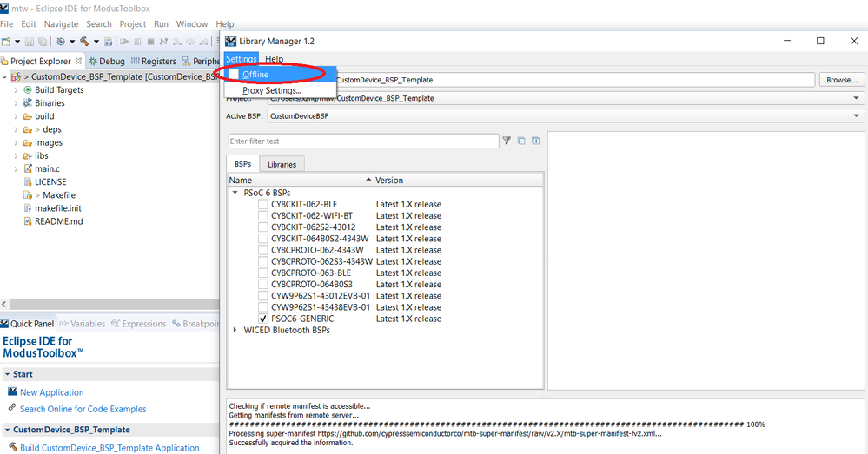Open the Eclipse Project menu

pos(133,23)
